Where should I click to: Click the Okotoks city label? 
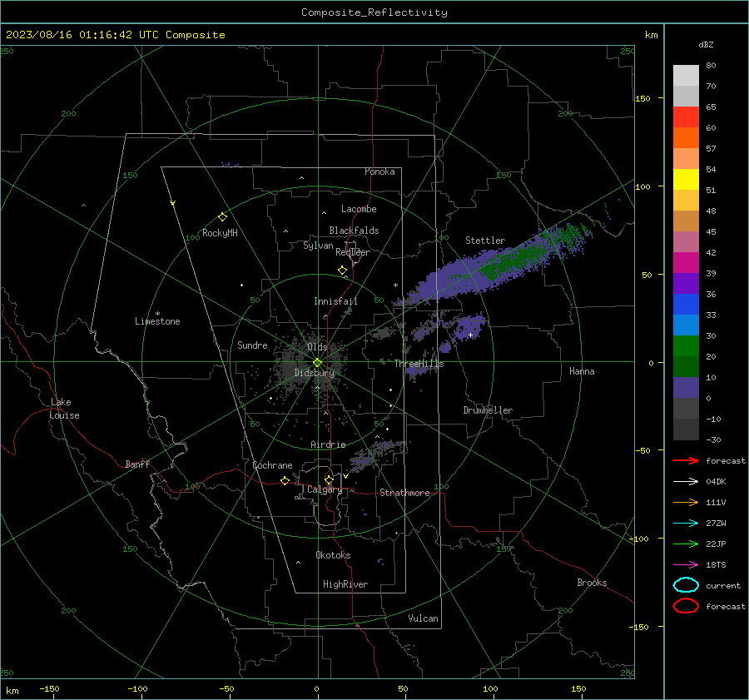333,555
